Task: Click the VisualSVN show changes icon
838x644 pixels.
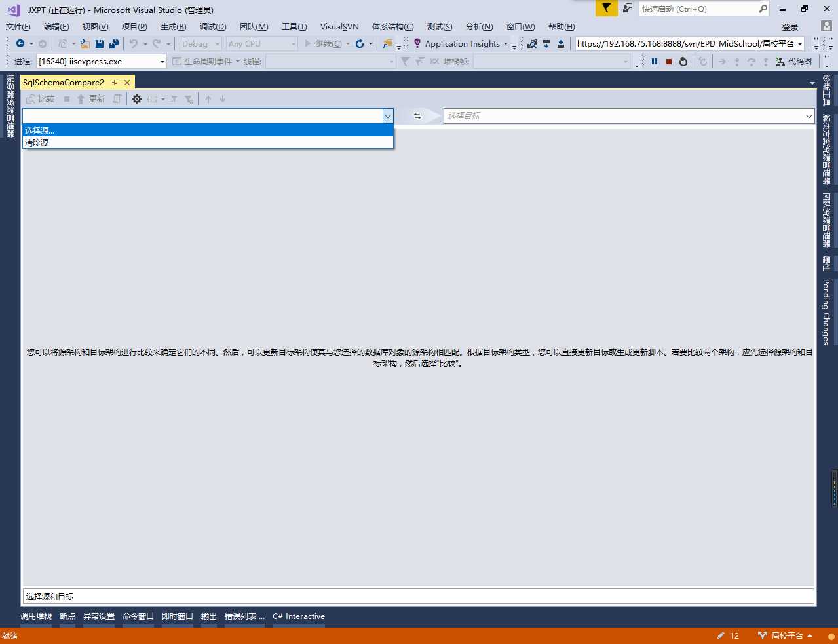Action: pos(532,44)
